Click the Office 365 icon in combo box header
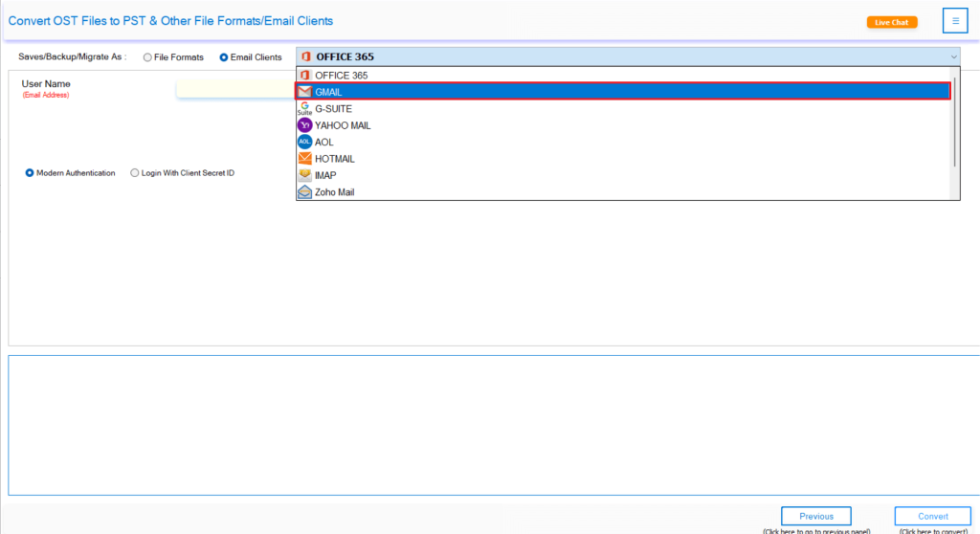Viewport: 980px width, 534px height. click(305, 56)
